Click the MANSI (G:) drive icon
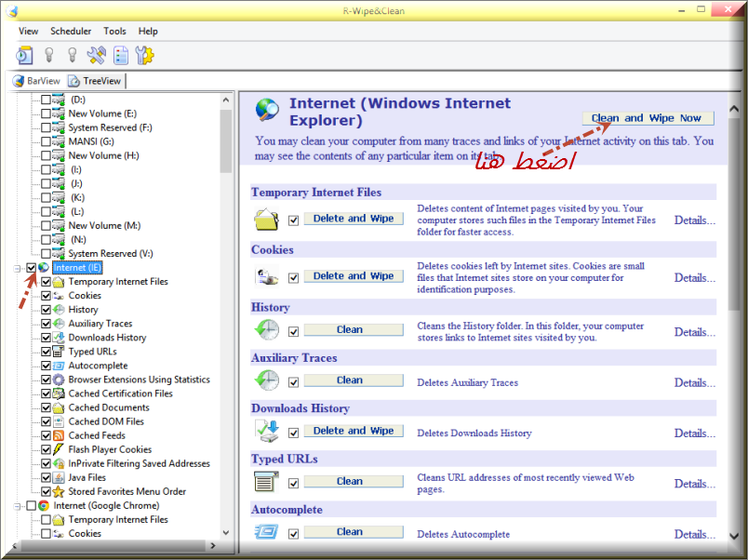748x560 pixels. point(59,141)
